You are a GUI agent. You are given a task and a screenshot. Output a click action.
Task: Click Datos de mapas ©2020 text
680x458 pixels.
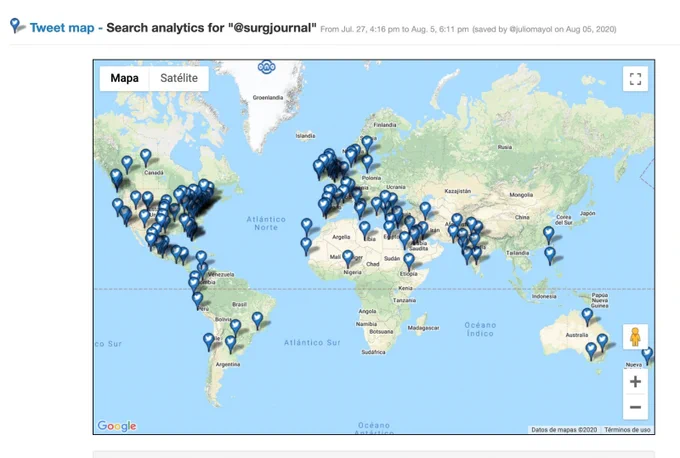tap(564, 430)
